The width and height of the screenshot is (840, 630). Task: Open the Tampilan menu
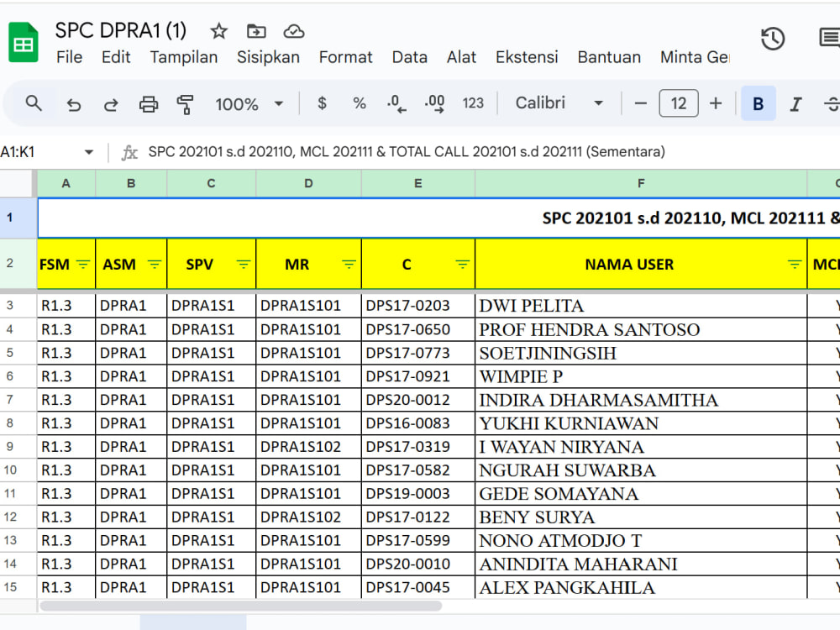184,57
